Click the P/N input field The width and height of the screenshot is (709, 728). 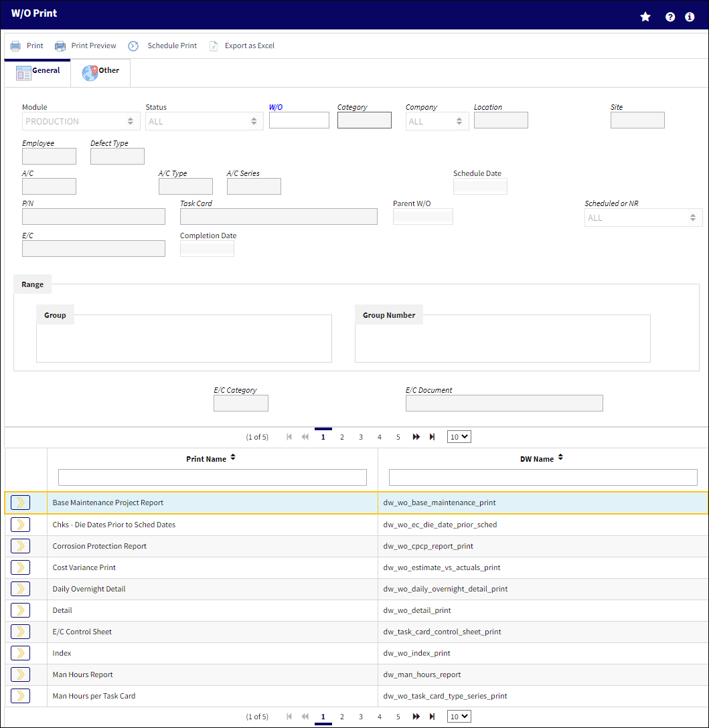93,216
